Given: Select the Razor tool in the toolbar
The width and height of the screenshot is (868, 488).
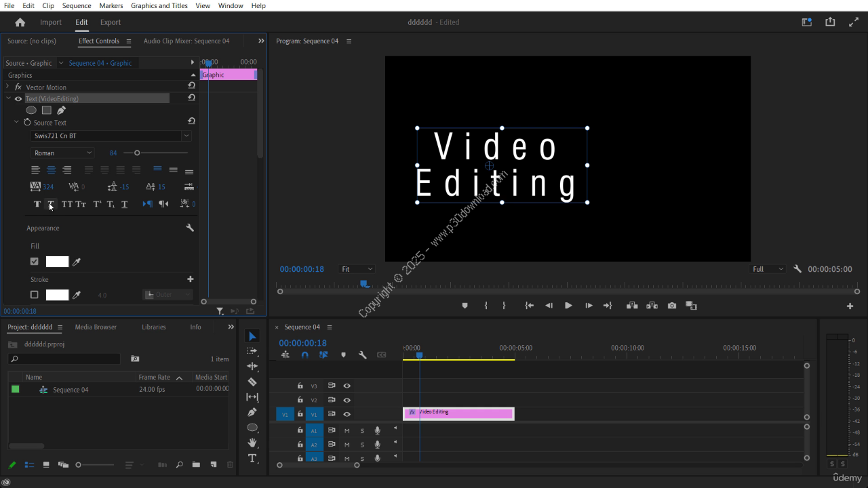Looking at the screenshot, I should pyautogui.click(x=252, y=382).
